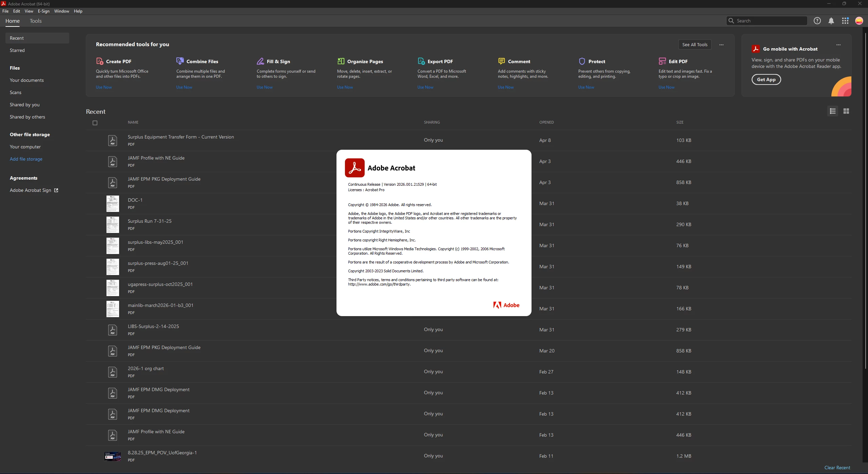868x474 pixels.
Task: Open the E-Sign menu
Action: coord(44,11)
